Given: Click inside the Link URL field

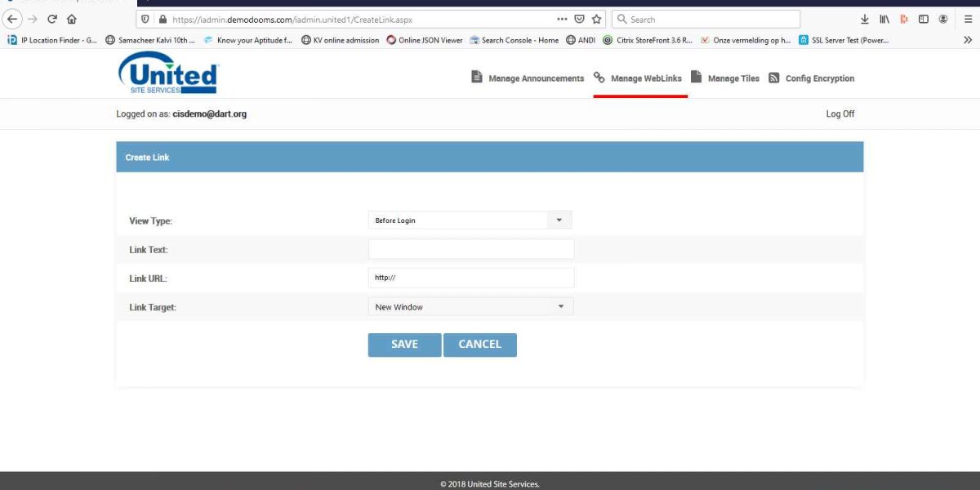Looking at the screenshot, I should click(x=471, y=278).
